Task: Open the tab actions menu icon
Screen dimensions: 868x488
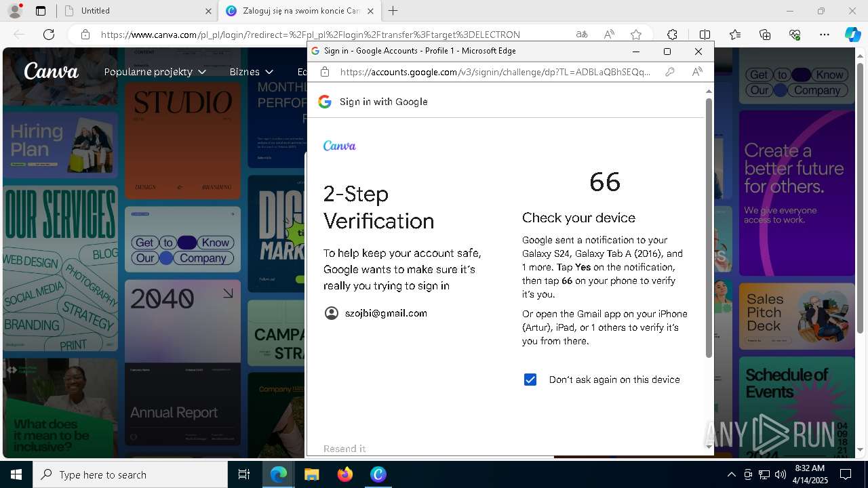Action: point(41,11)
